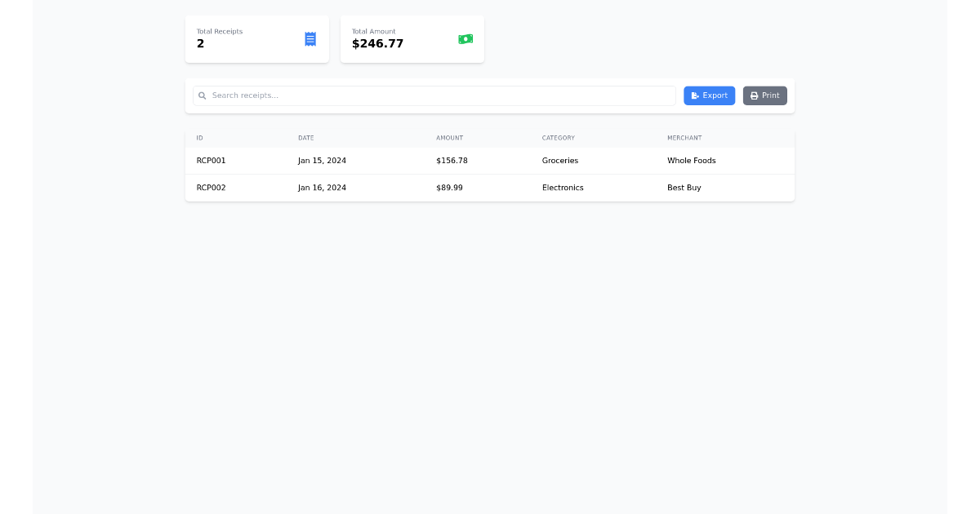
Task: Click the Print button
Action: click(x=764, y=95)
